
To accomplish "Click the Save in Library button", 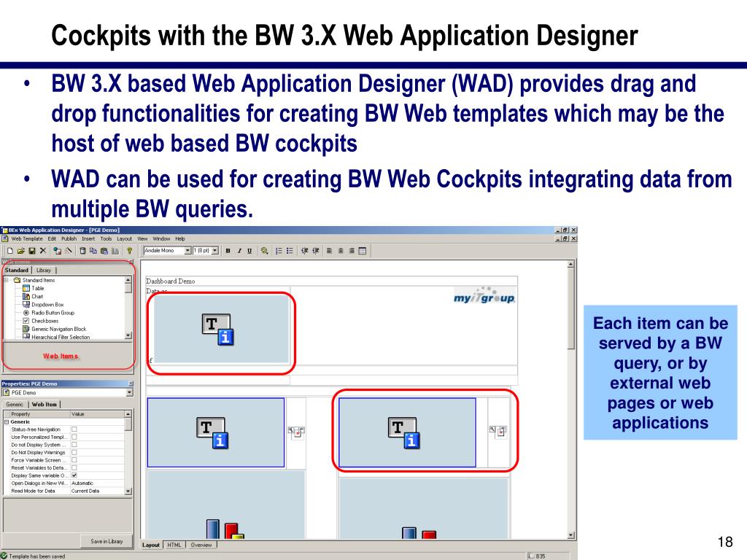I will click(x=107, y=541).
